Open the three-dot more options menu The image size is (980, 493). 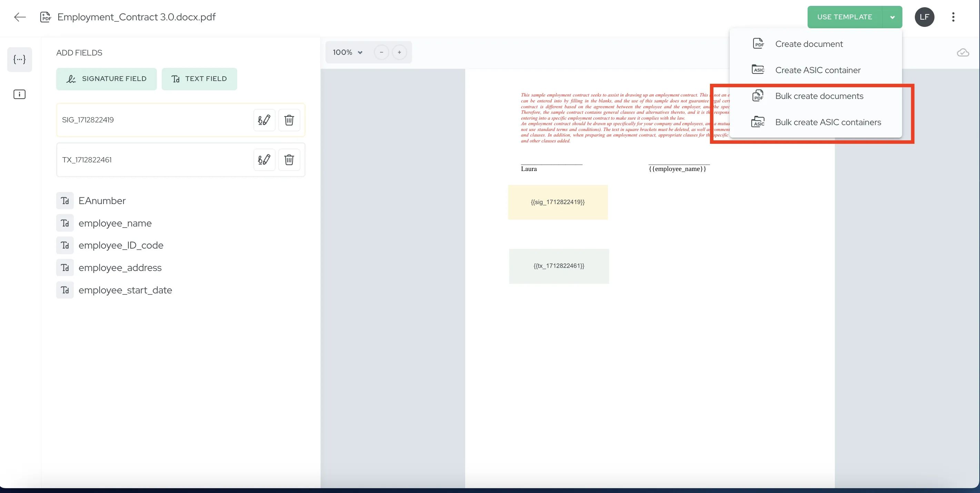tap(953, 17)
